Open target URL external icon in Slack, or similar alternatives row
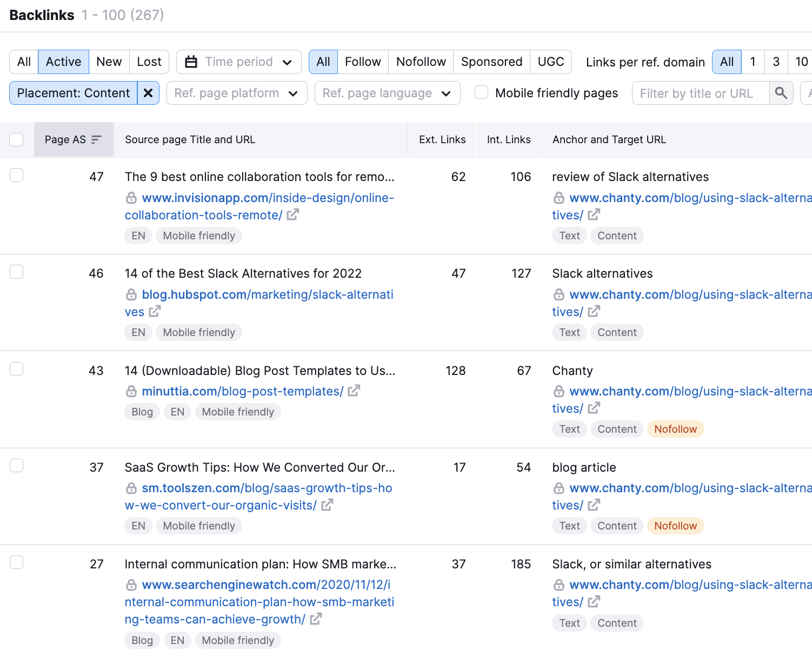 coord(594,601)
